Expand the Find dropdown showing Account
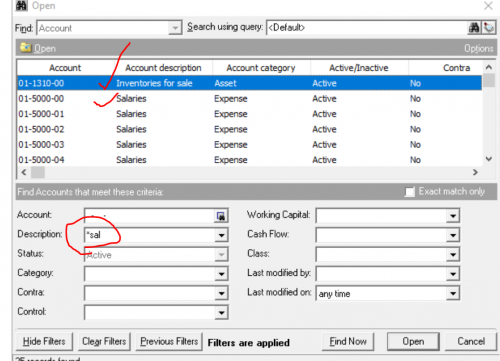The height and width of the screenshot is (361, 500). (175, 28)
